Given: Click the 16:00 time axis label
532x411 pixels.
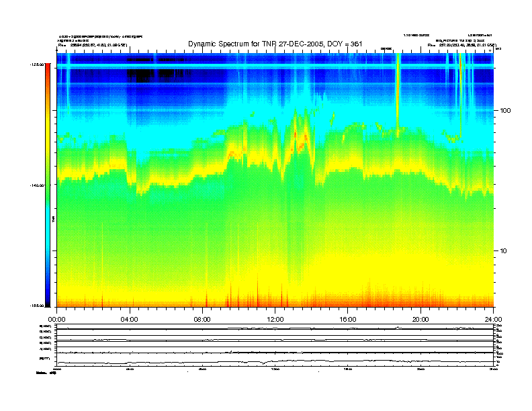Looking at the screenshot, I should tap(348, 320).
